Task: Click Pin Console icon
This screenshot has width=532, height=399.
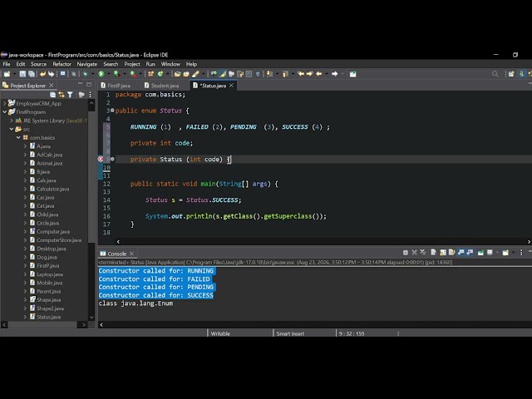Action: coord(480,253)
